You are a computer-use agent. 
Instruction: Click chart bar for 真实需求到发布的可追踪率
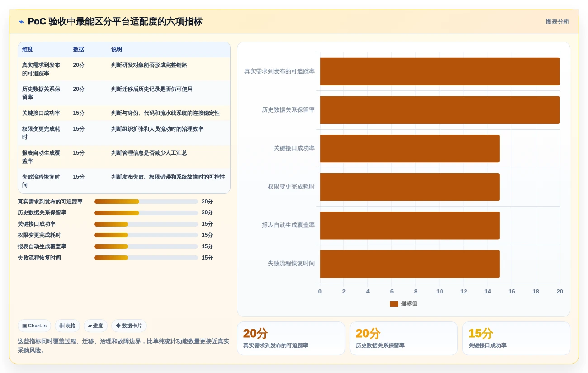click(x=440, y=71)
